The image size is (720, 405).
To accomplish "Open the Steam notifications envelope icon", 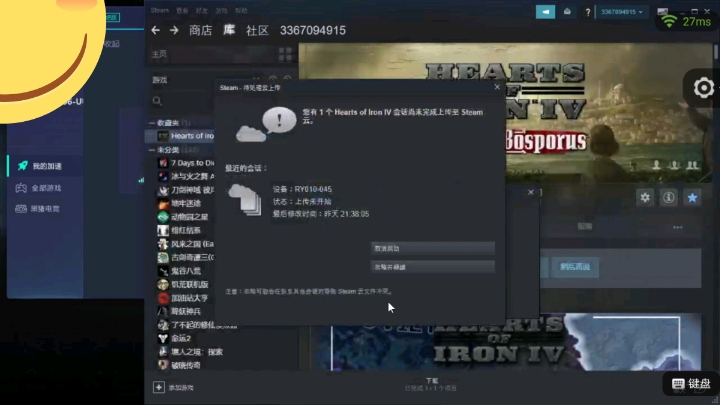I will [x=567, y=12].
